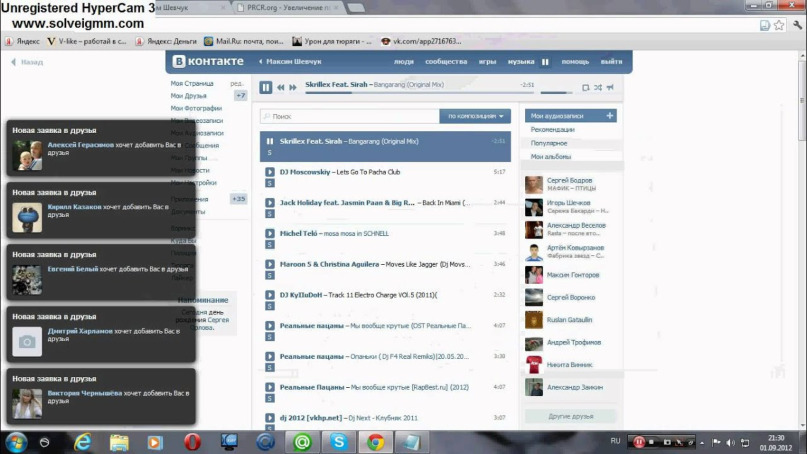This screenshot has width=807, height=454.
Task: Click the audio search field
Action: point(350,116)
